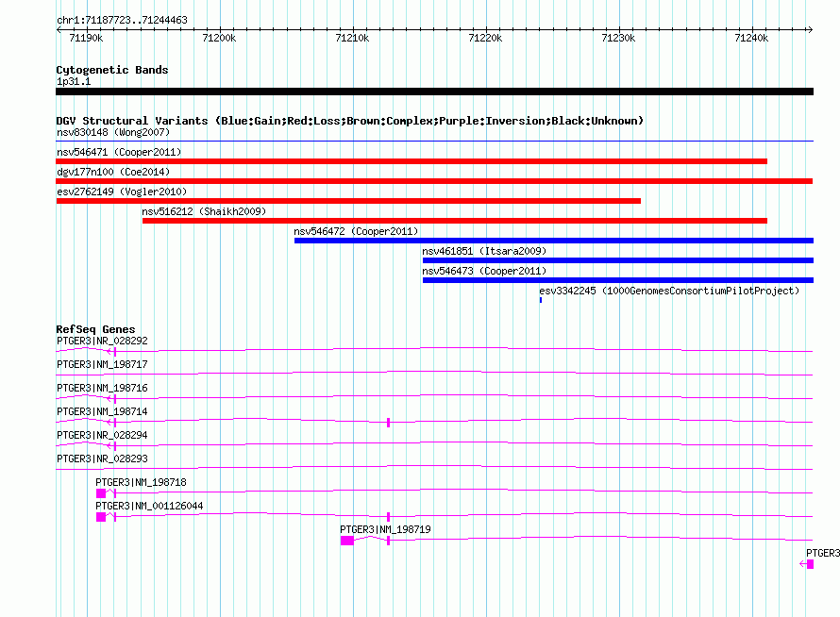Click the PTGER3|NM_198714 transcript label
Image resolution: width=840 pixels, height=617 pixels.
click(x=102, y=411)
